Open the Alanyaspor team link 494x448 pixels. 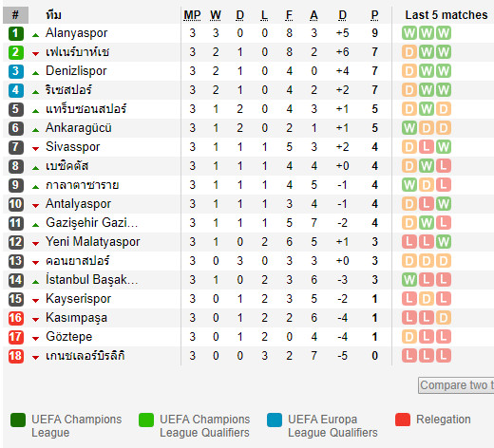tap(76, 33)
